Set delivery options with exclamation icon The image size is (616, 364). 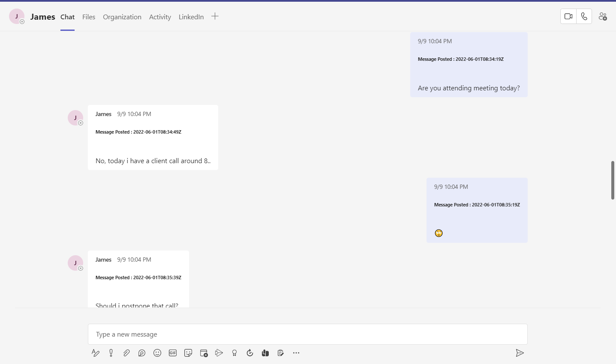[111, 353]
